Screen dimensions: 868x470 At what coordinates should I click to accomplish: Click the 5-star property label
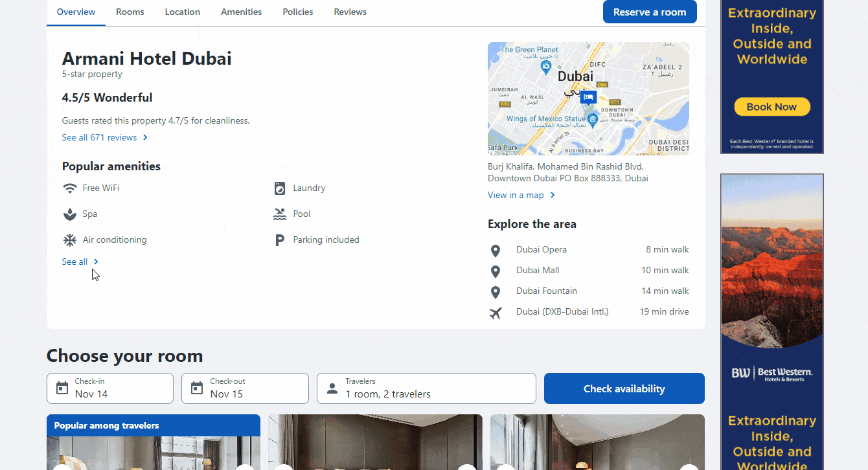(92, 74)
